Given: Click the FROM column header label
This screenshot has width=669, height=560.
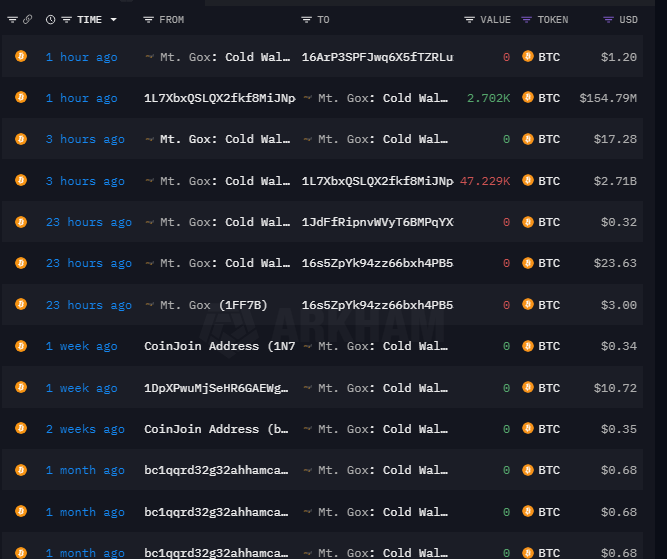Looking at the screenshot, I should (172, 20).
